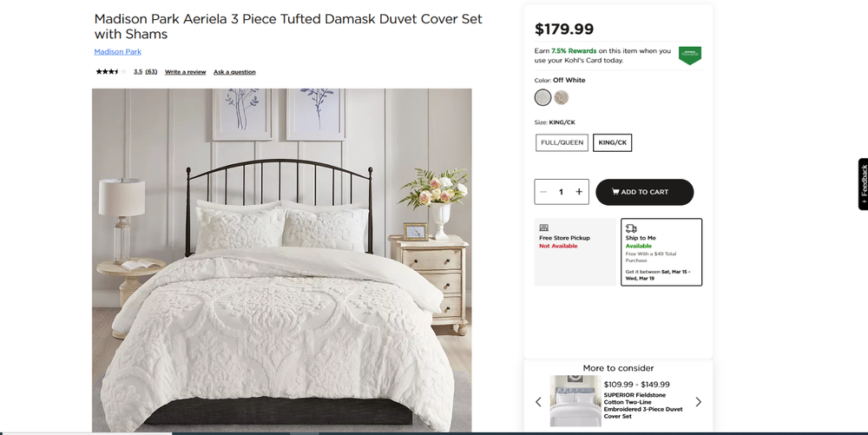Screen dimensions: 868x435
Task: Show next item in More to consider
Action: click(698, 402)
